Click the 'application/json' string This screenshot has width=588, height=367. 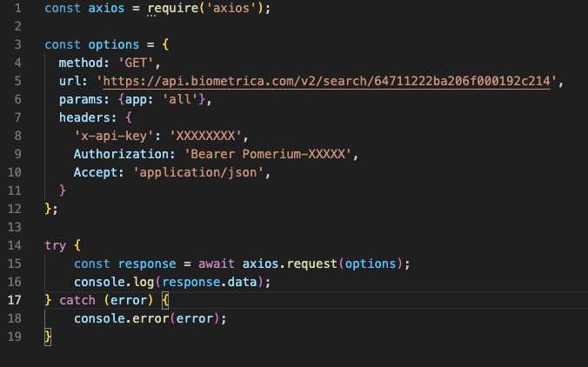[198, 172]
